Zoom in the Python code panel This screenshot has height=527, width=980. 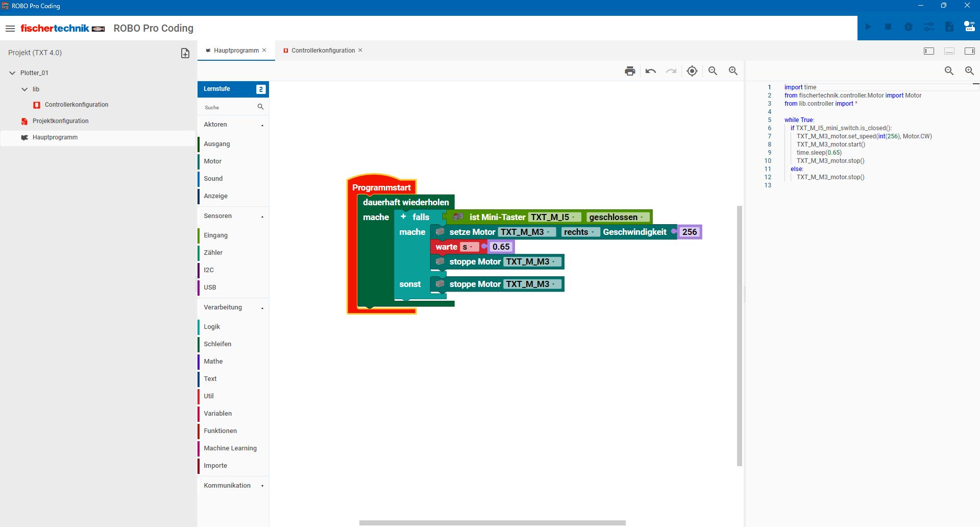tap(969, 71)
